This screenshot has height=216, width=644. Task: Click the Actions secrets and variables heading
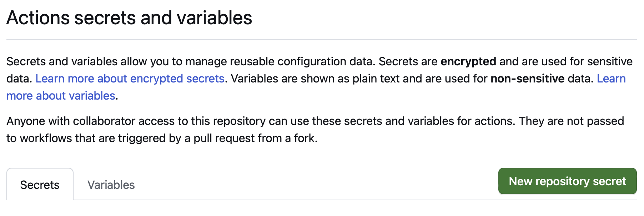point(129,18)
